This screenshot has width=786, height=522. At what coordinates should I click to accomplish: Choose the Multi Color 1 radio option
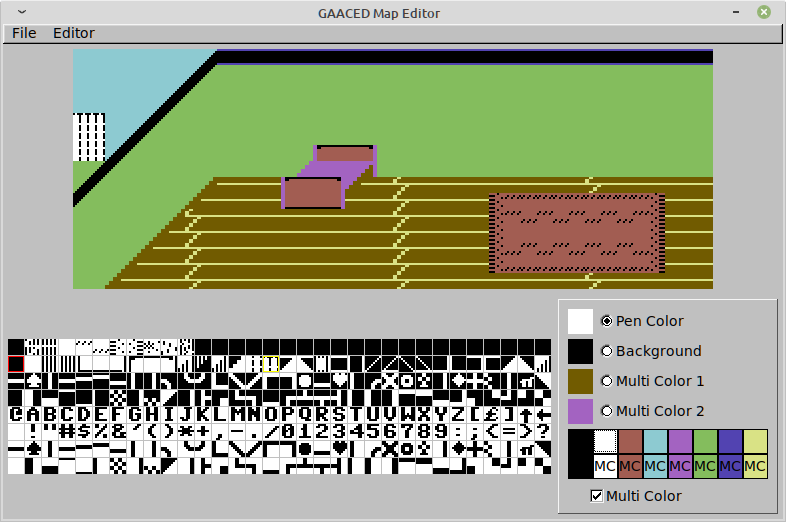point(607,381)
